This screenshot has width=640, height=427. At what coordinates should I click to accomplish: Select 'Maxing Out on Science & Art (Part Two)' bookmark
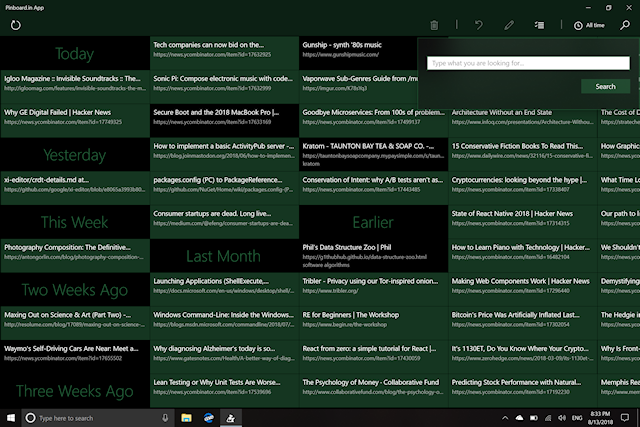[75, 324]
